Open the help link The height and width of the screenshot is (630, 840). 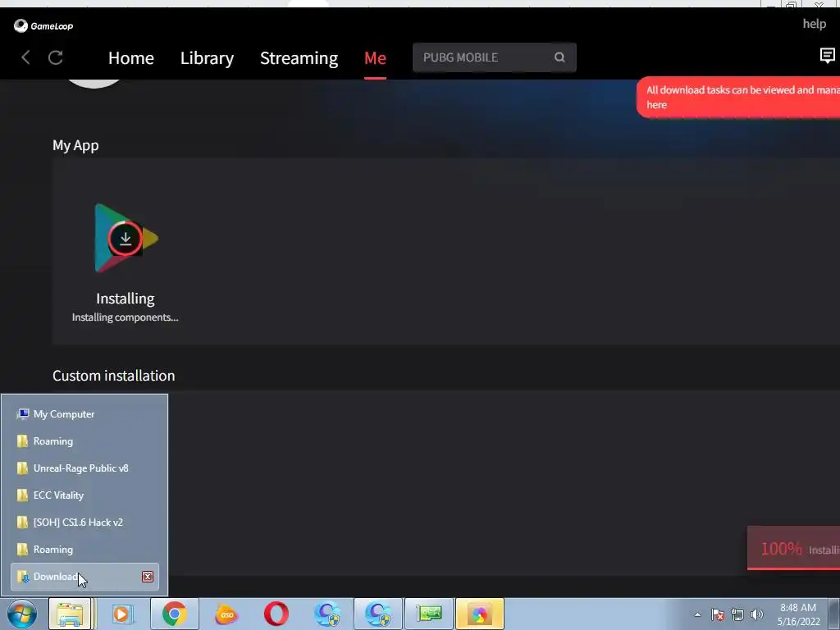pos(814,24)
